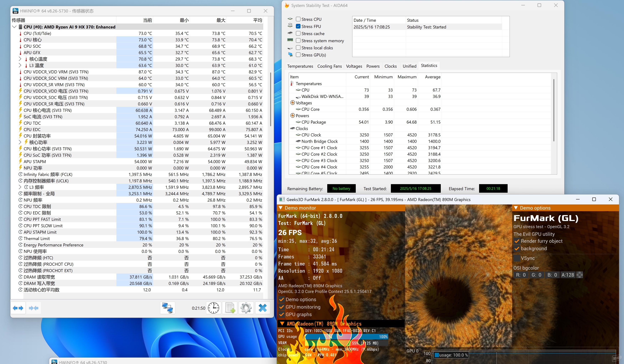This screenshot has height=364, width=624.
Task: Click the HWiNFO collapse layout arrows icon
Action: coord(34,308)
